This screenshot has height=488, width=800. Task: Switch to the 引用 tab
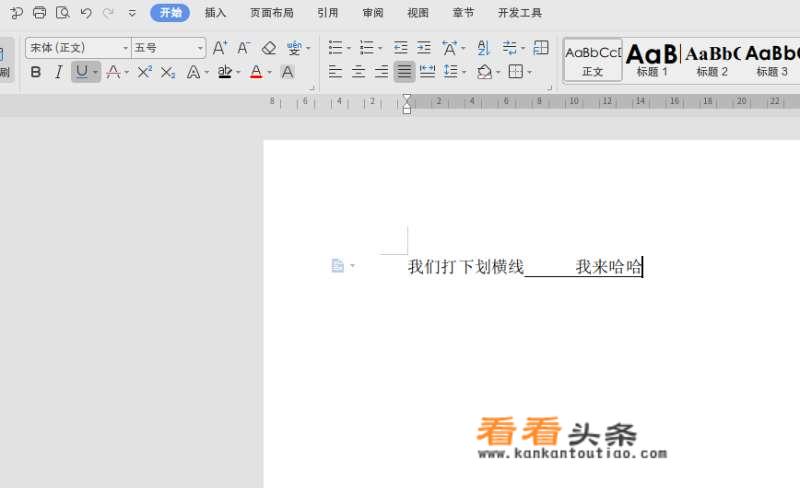[328, 13]
